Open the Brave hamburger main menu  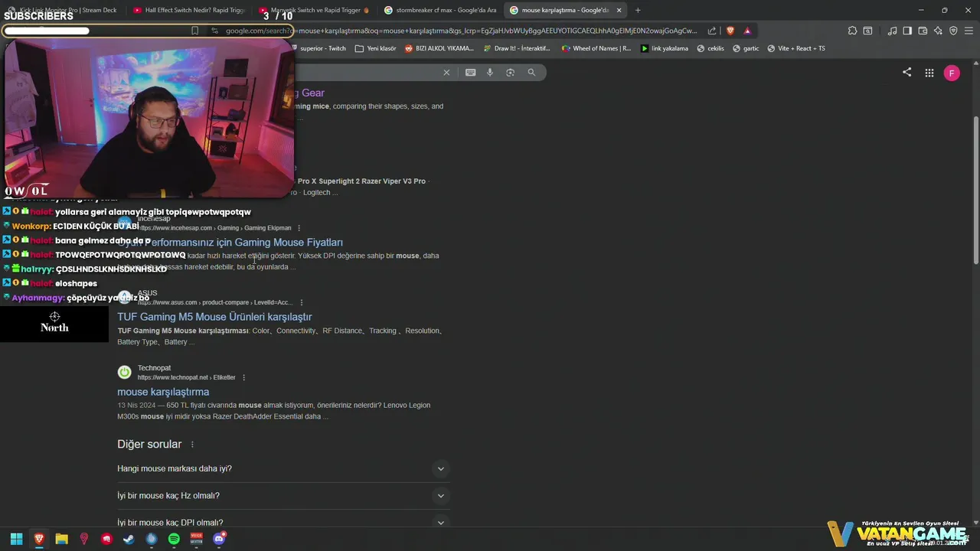[968, 31]
